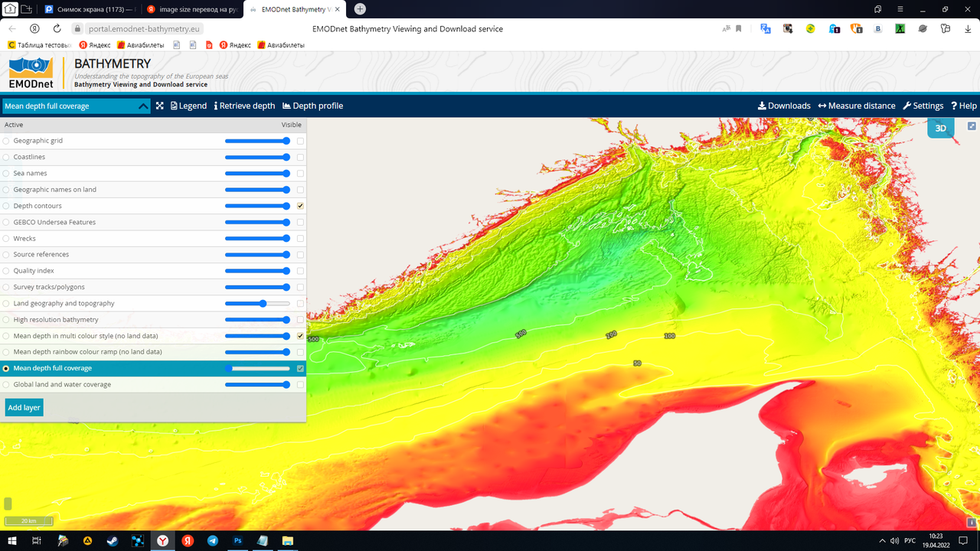Uncheck Mean depth in multi colour style checkbox
The width and height of the screenshot is (980, 551).
tap(300, 336)
